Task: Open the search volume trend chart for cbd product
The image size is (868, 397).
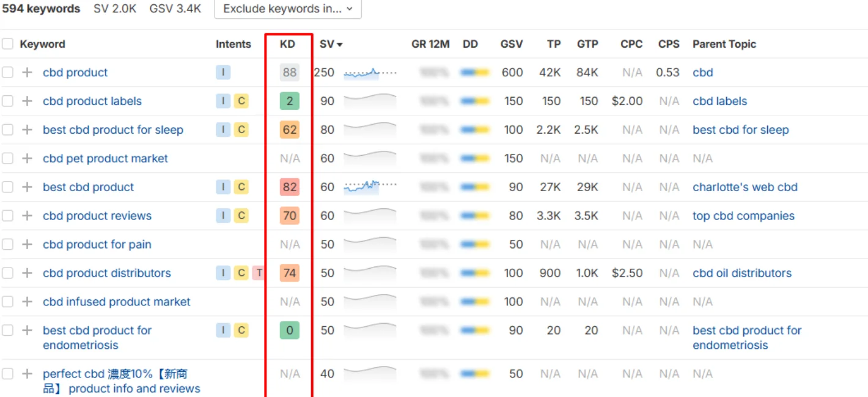Action: point(370,73)
